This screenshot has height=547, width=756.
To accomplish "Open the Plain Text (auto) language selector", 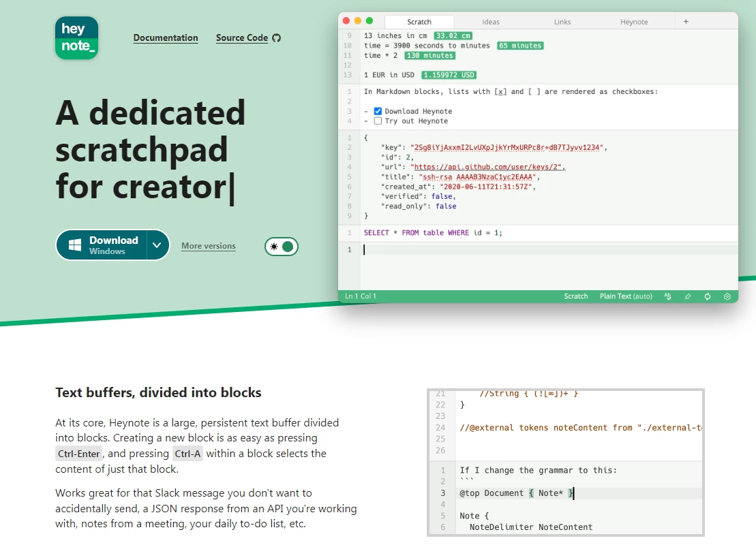I will coord(626,296).
